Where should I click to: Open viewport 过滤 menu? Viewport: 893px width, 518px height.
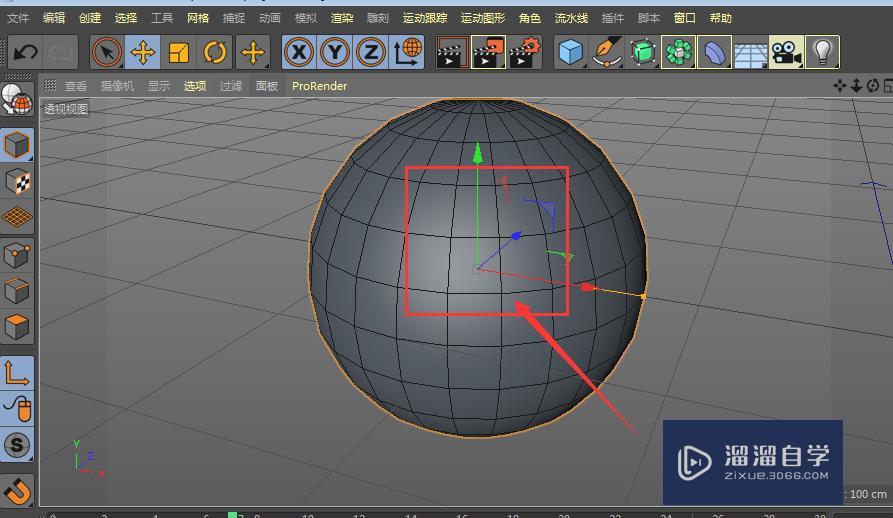(x=231, y=86)
